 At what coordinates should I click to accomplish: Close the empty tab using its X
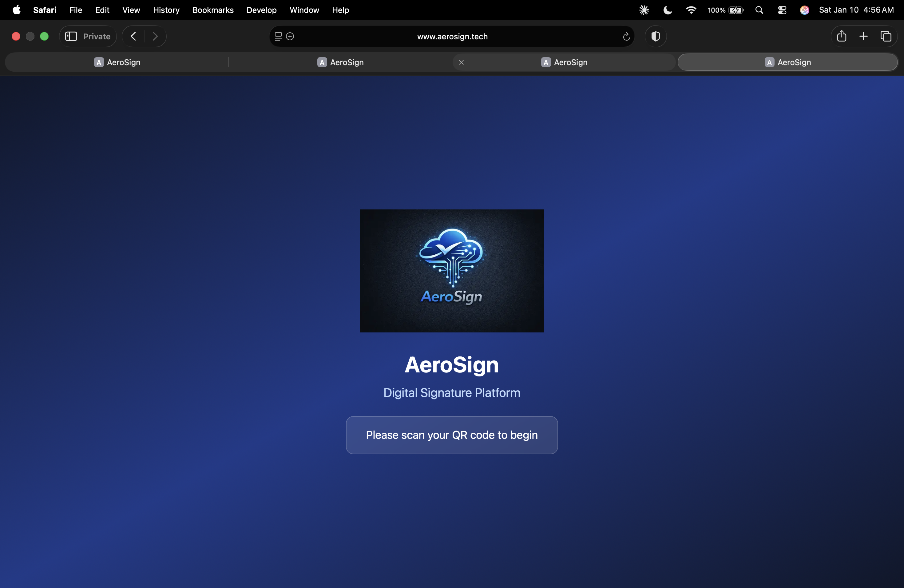click(x=461, y=62)
